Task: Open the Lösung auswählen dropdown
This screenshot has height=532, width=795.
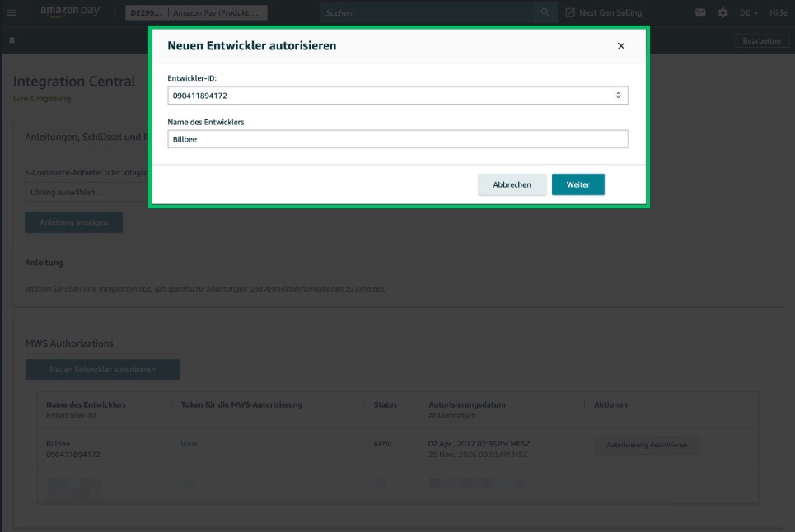Action: pyautogui.click(x=87, y=192)
